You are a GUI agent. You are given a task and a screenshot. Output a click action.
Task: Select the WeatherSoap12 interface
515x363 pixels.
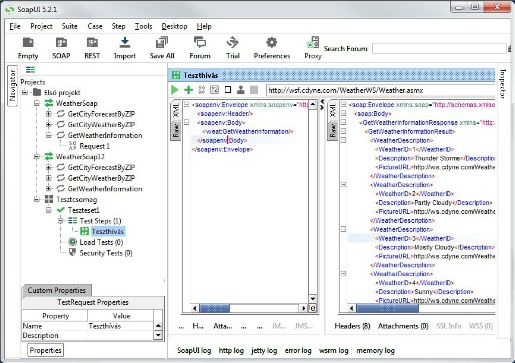pyautogui.click(x=80, y=157)
